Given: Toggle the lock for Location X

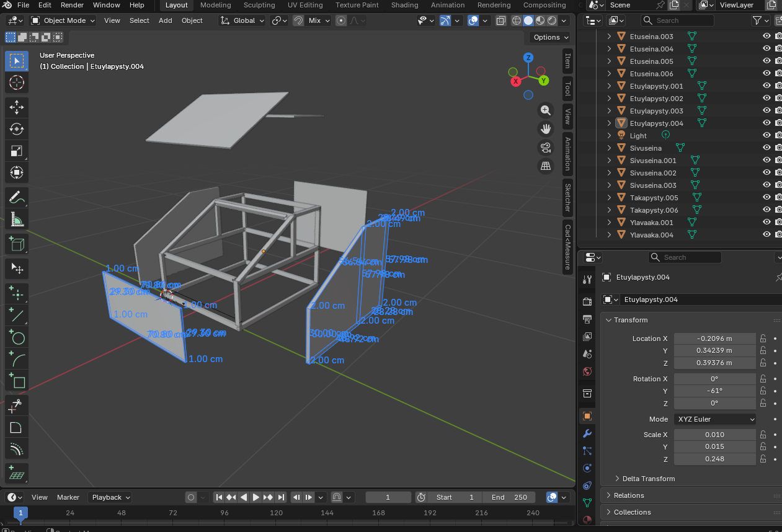Looking at the screenshot, I should (763, 339).
